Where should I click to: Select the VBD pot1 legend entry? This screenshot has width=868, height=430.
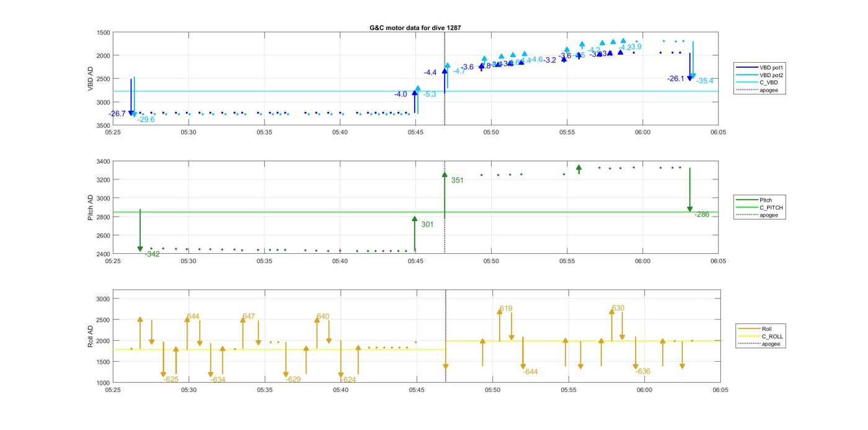click(768, 67)
